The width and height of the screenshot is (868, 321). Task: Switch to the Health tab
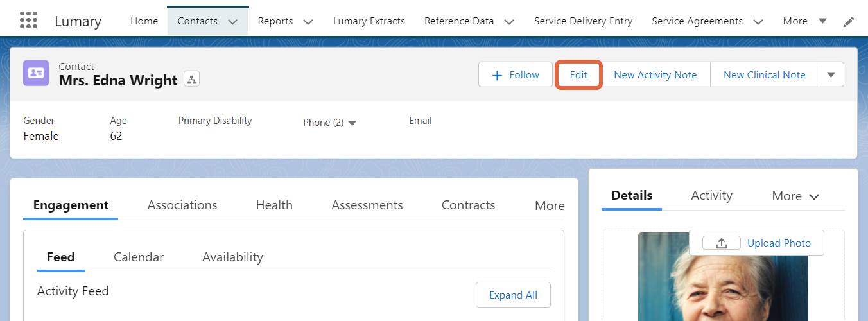(x=274, y=205)
